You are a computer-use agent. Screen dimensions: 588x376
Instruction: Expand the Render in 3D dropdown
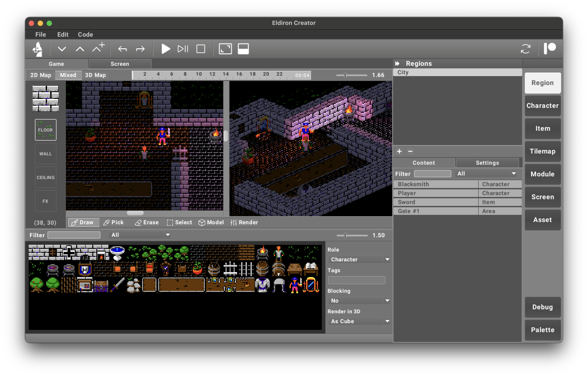point(359,321)
